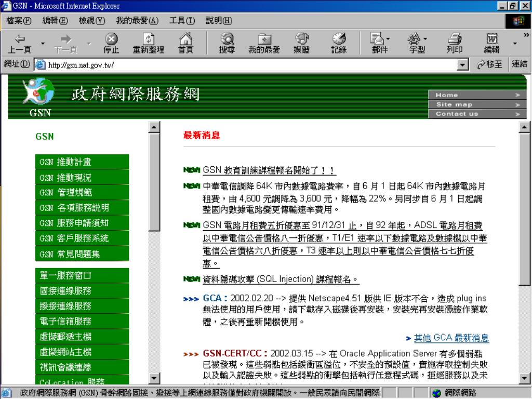This screenshot has width=532, height=399.
Task: Open the 我的最愛(A) menu
Action: click(x=137, y=21)
